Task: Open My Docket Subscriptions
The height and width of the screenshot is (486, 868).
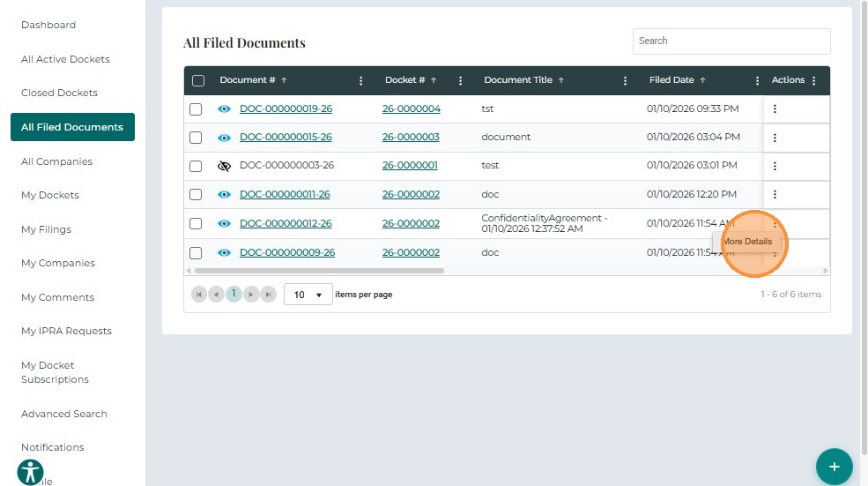Action: coord(55,372)
